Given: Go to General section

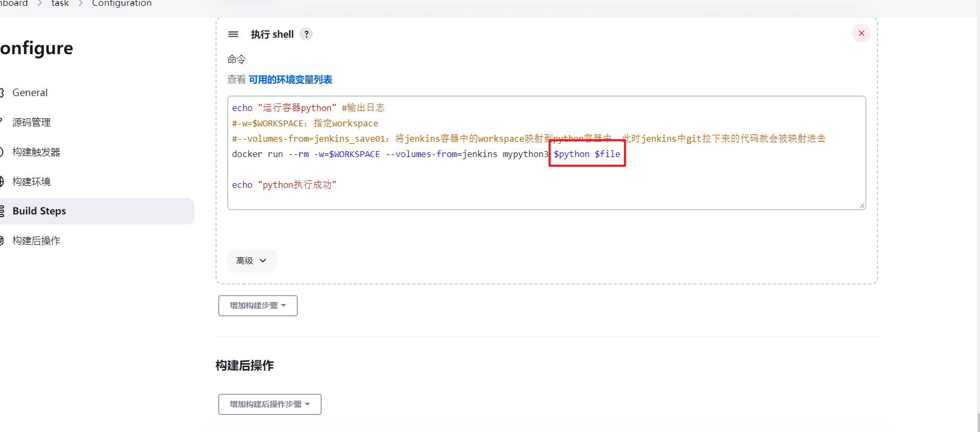Looking at the screenshot, I should (30, 93).
